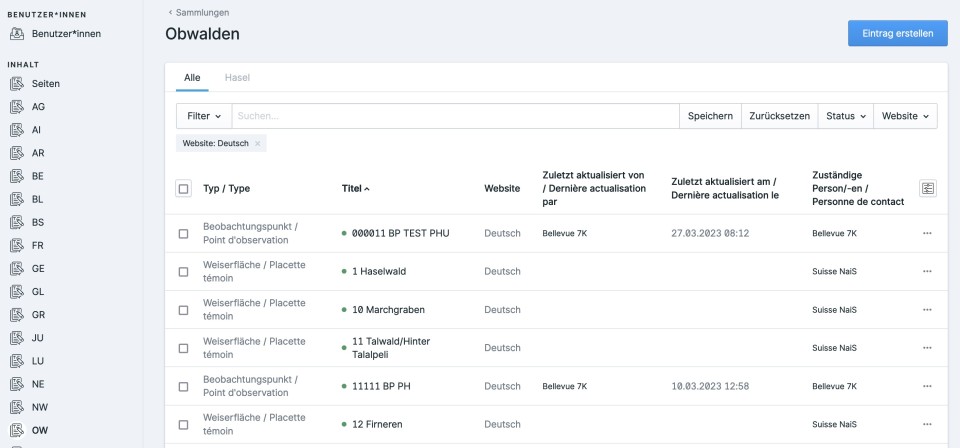960x448 pixels.
Task: Click the Eintrag erstellen button
Action: point(897,33)
